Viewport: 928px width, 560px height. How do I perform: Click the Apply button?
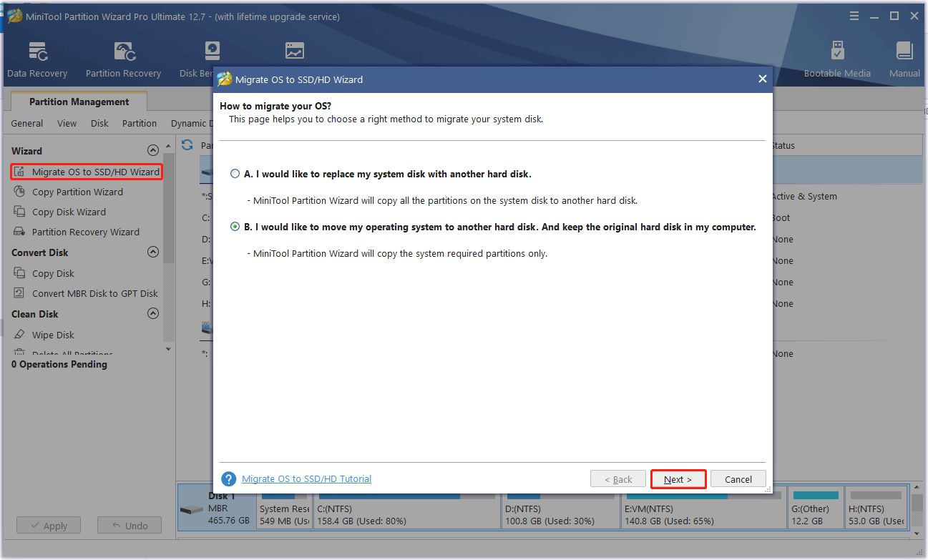(x=48, y=526)
